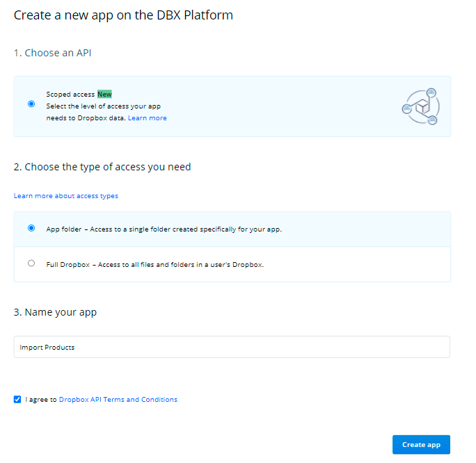Click the app name field containing Import Products
Image resolution: width=476 pixels, height=463 pixels.
click(x=232, y=347)
